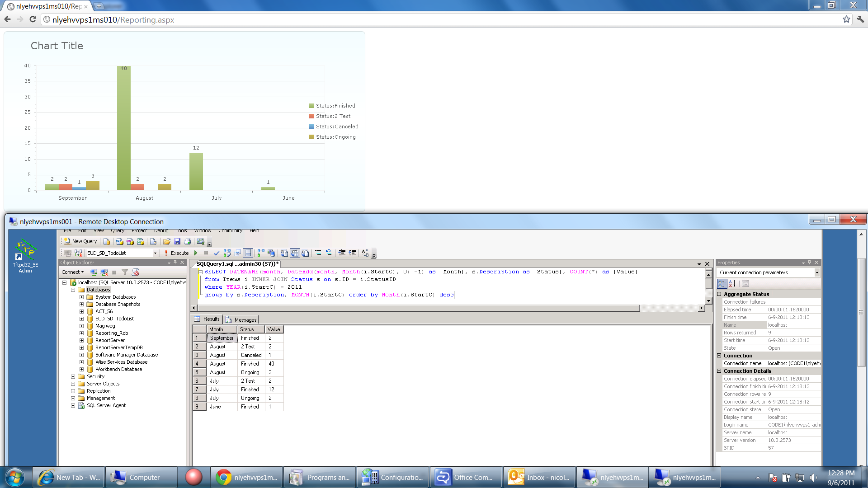Switch to the Messages tab
This screenshot has width=868, height=488.
point(241,319)
